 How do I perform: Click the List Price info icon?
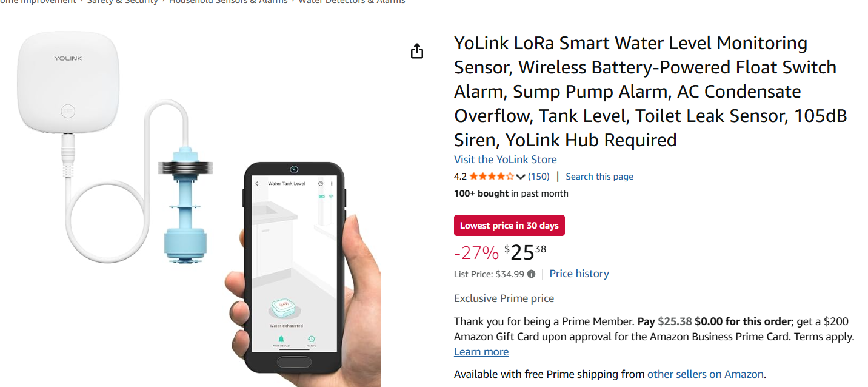click(531, 274)
